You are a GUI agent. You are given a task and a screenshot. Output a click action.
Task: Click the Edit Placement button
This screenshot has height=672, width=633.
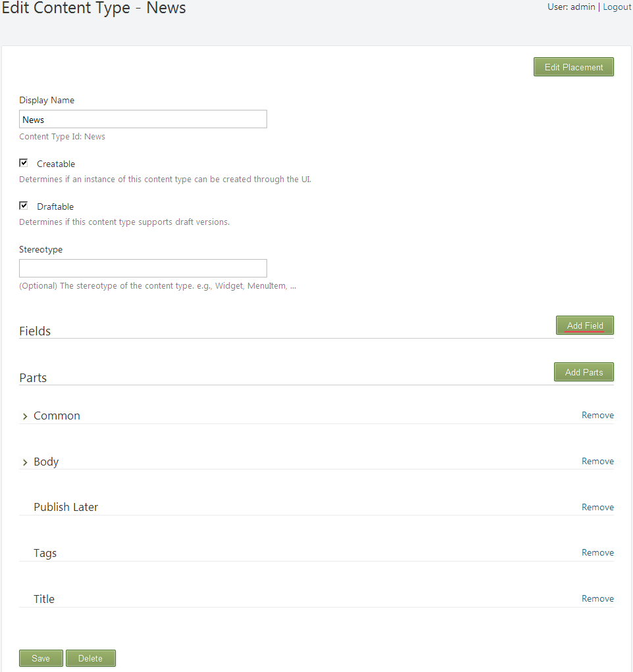click(x=573, y=67)
